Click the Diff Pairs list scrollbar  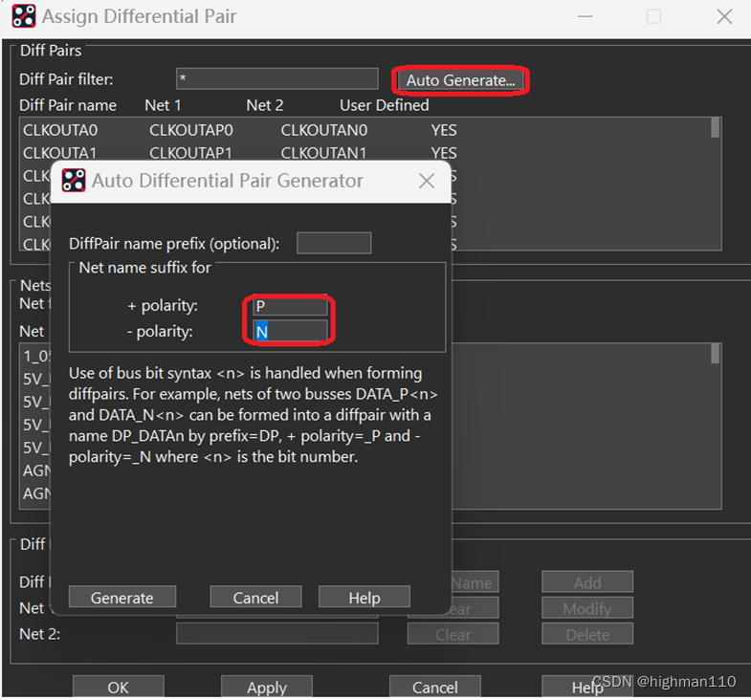click(x=715, y=128)
